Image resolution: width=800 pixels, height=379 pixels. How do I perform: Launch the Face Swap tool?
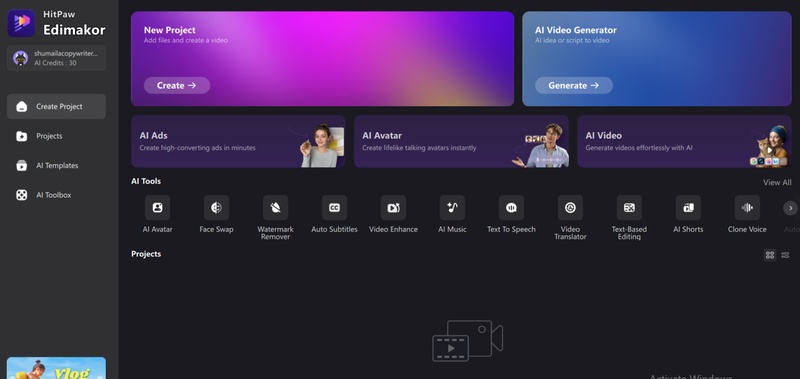pyautogui.click(x=216, y=208)
